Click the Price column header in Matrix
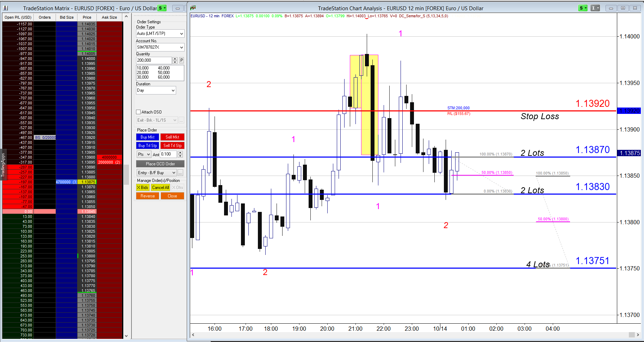Image resolution: width=644 pixels, height=342 pixels. coord(87,17)
